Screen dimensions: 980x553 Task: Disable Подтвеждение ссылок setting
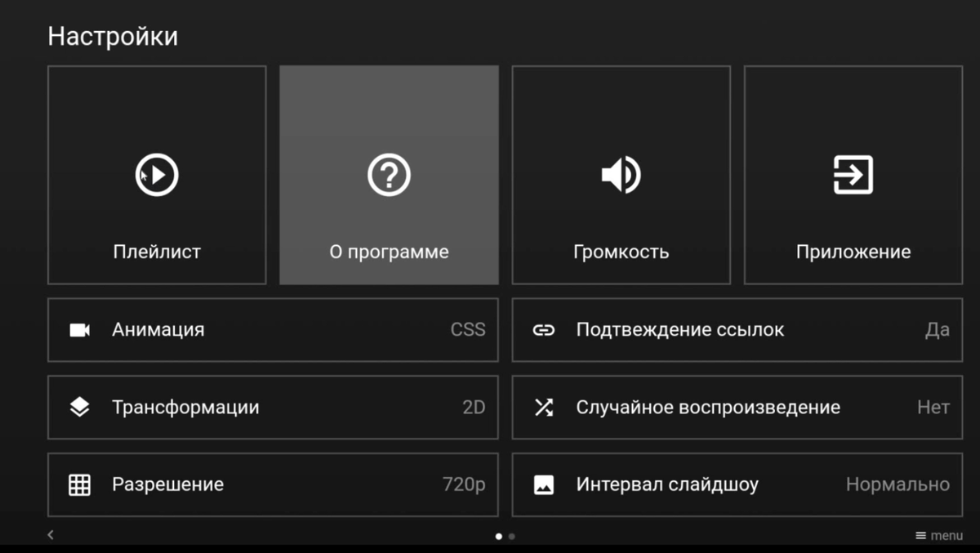tap(735, 329)
